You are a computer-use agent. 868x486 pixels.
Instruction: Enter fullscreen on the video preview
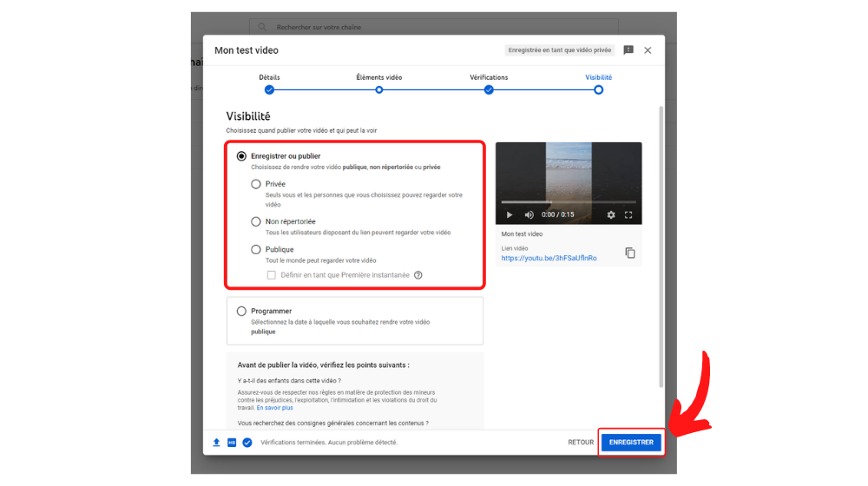(x=628, y=214)
